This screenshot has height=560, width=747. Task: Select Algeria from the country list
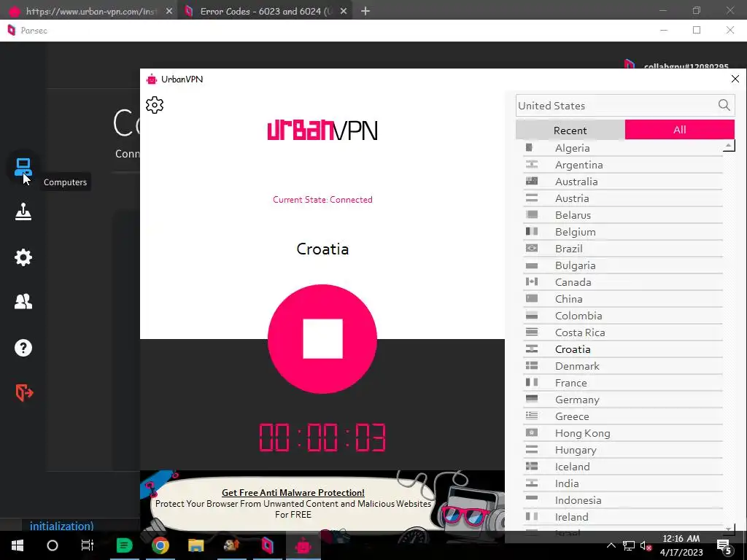(x=623, y=148)
